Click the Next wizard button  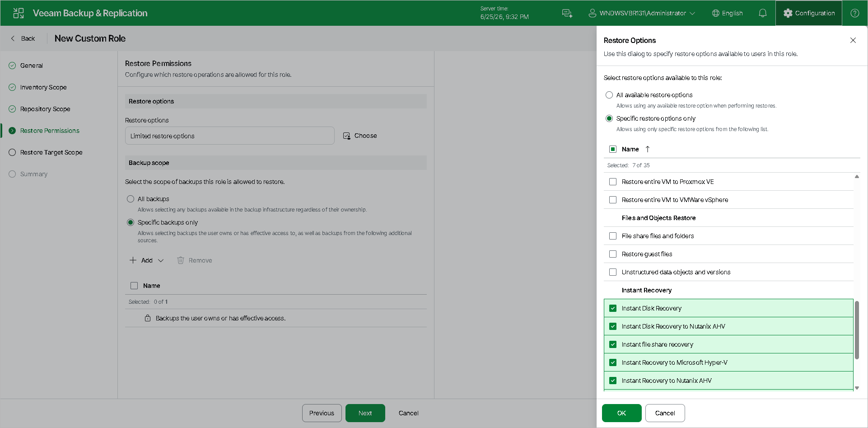(365, 413)
